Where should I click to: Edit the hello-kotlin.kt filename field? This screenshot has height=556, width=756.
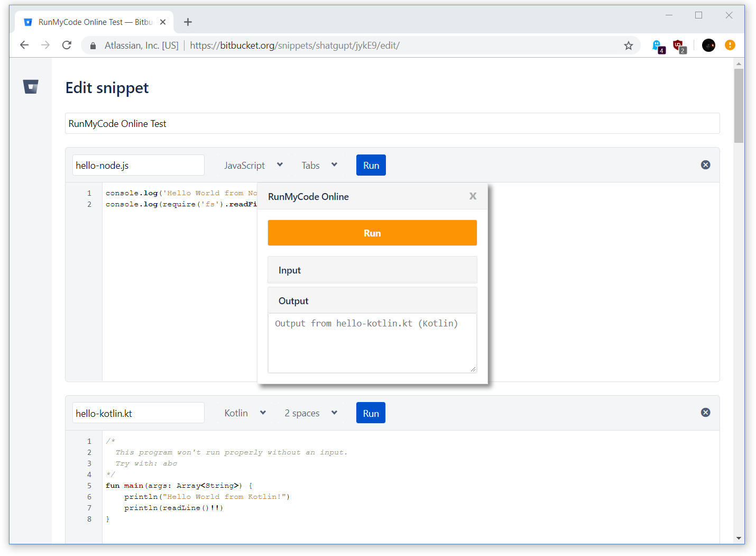139,413
